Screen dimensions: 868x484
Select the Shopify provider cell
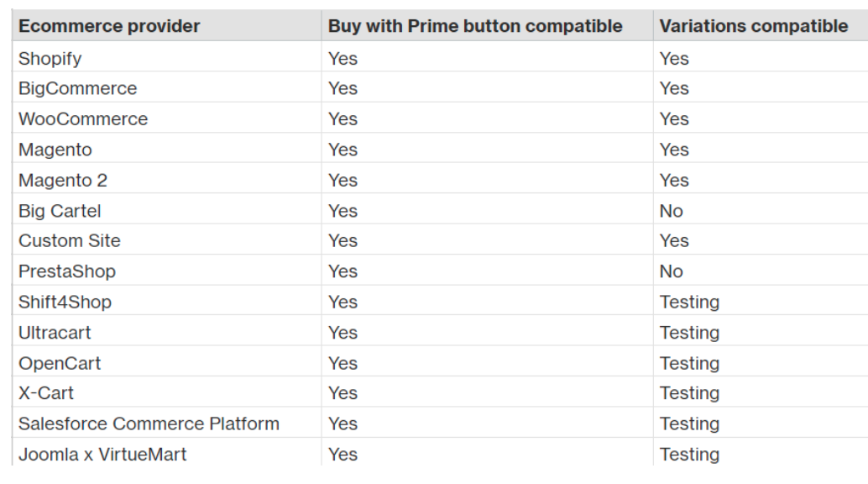pyautogui.click(x=50, y=58)
